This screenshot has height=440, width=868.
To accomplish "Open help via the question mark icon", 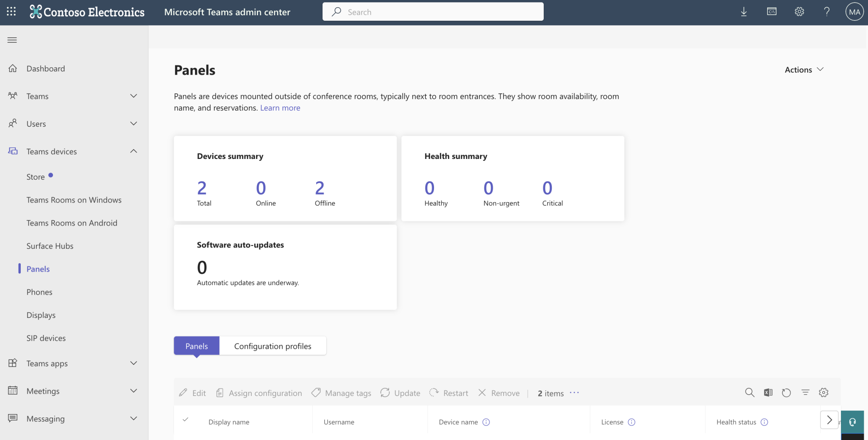I will [x=826, y=11].
